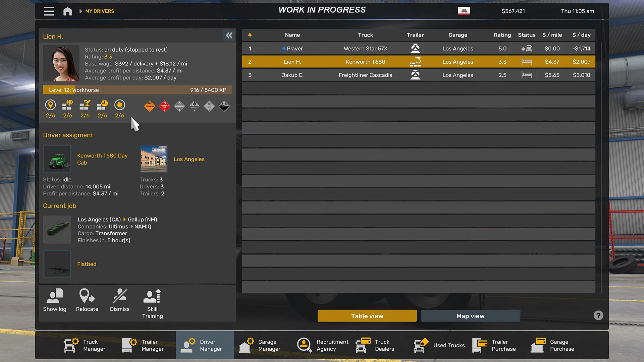The image size is (644, 362).
Task: Click the $567,421 money balance
Action: [513, 11]
